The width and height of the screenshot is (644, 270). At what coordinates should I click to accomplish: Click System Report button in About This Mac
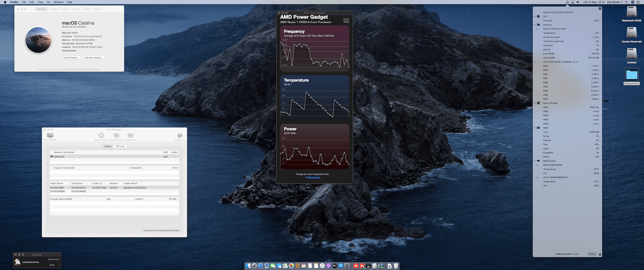pyautogui.click(x=71, y=57)
